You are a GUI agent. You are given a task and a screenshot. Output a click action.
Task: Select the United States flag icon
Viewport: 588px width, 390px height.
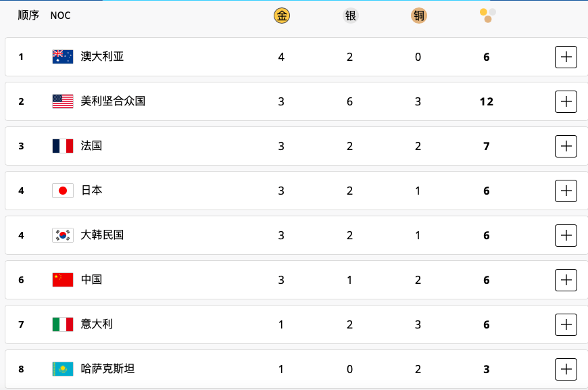[62, 101]
